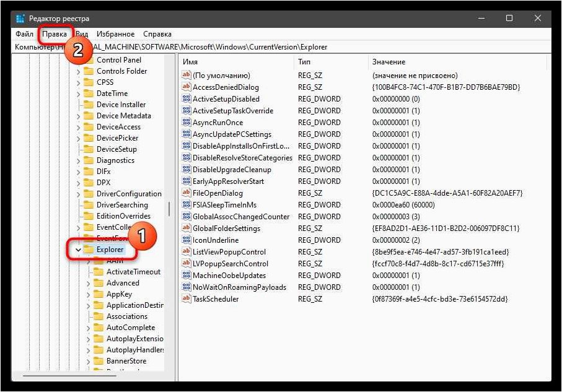Minimize the Registry Editor window

click(481, 18)
